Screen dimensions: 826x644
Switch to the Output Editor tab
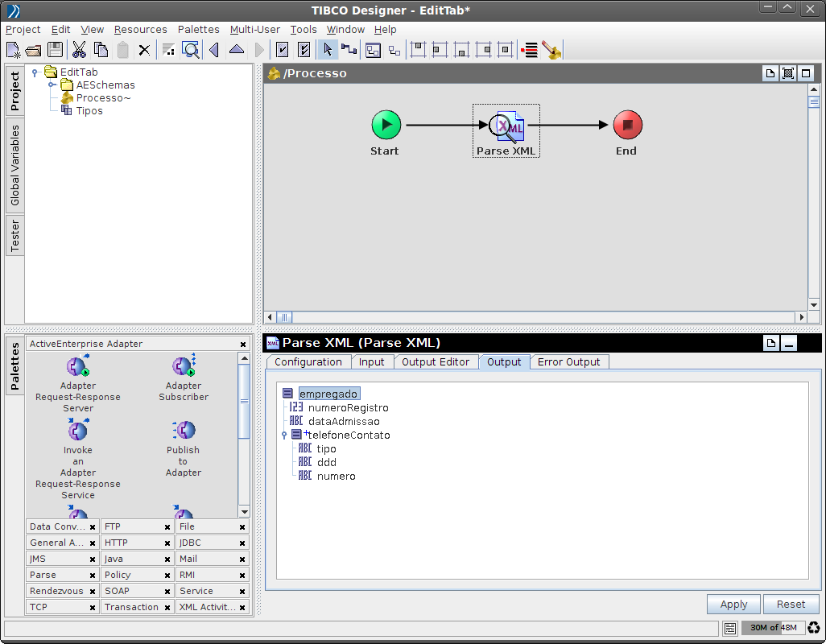coord(436,362)
